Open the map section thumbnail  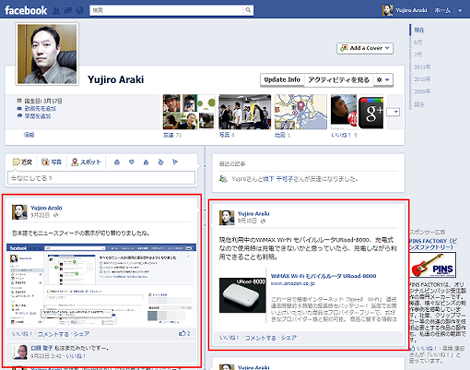(301, 112)
